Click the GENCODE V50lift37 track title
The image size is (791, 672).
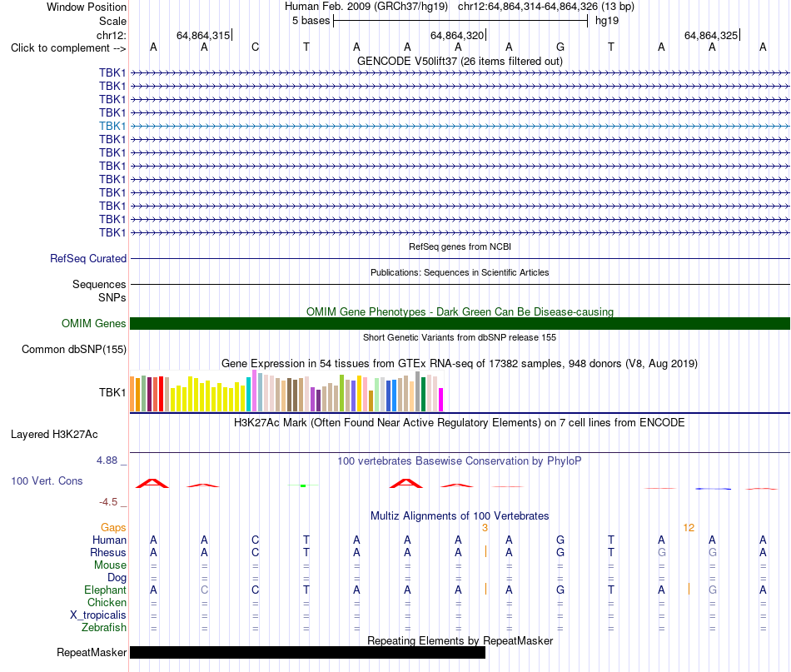click(460, 61)
